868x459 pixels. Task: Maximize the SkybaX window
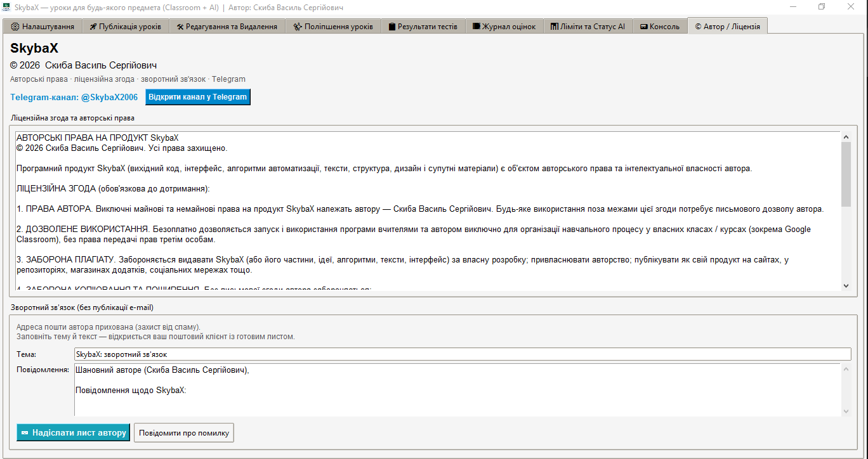[822, 6]
